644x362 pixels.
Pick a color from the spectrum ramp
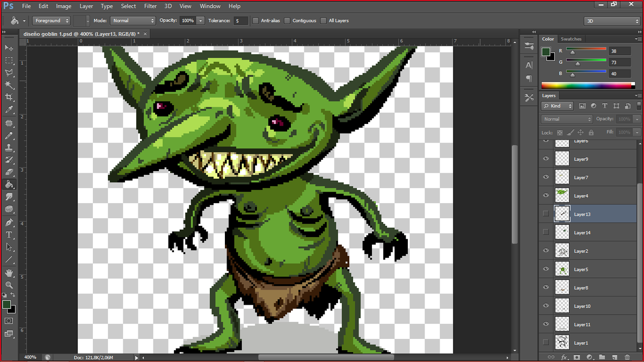coord(588,85)
